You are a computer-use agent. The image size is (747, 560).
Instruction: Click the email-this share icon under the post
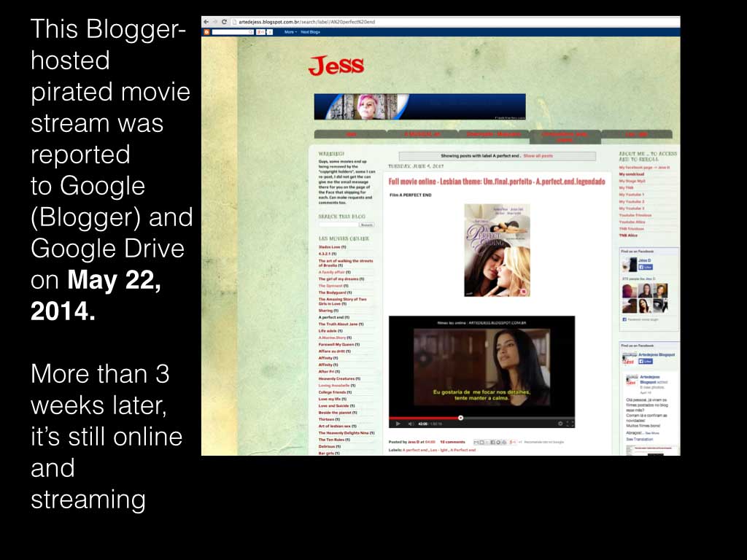pyautogui.click(x=476, y=443)
